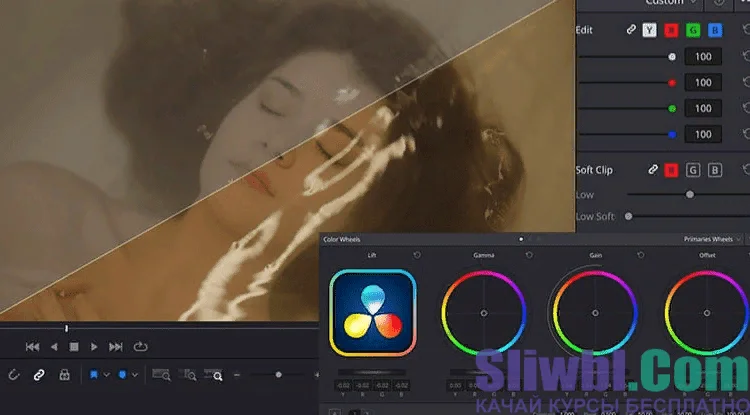Reset the Gamma color wheel
This screenshot has height=415, width=750.
coord(529,255)
